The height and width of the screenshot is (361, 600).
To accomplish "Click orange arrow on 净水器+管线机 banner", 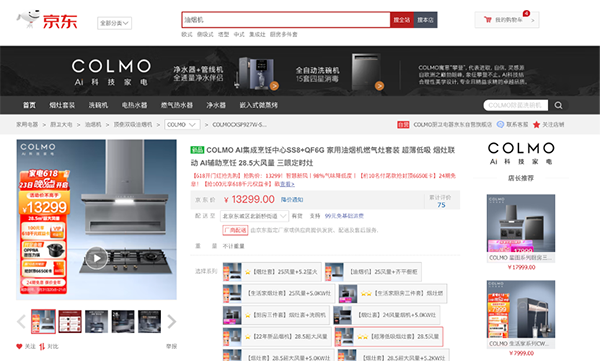I will pyautogui.click(x=274, y=86).
